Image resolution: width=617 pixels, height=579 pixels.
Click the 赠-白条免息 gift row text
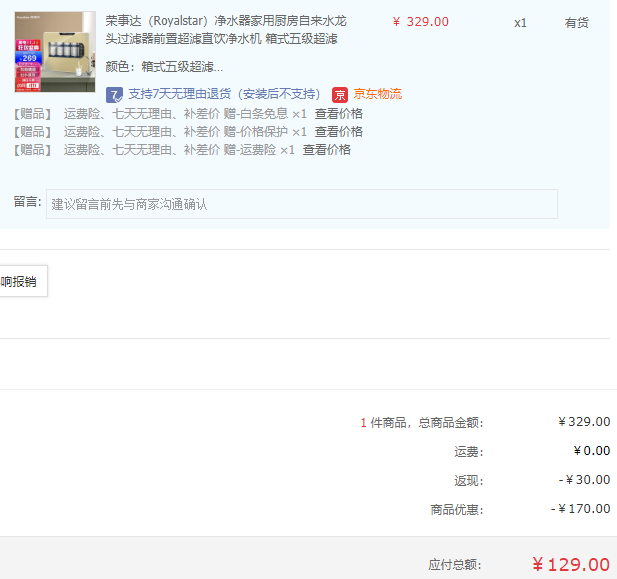[185, 114]
